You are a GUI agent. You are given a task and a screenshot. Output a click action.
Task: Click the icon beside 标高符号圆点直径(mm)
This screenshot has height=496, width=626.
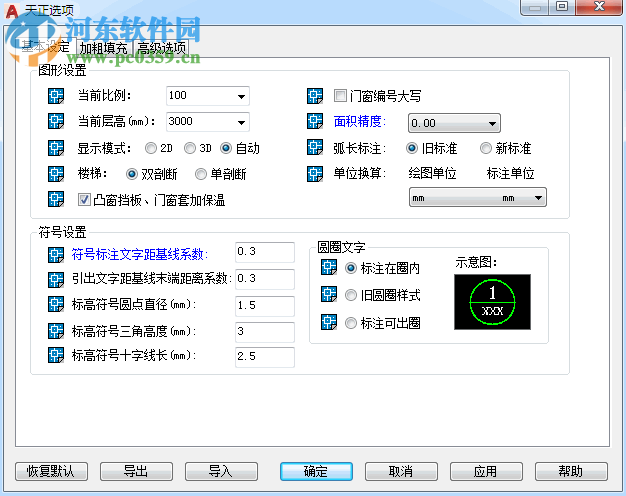point(56,304)
